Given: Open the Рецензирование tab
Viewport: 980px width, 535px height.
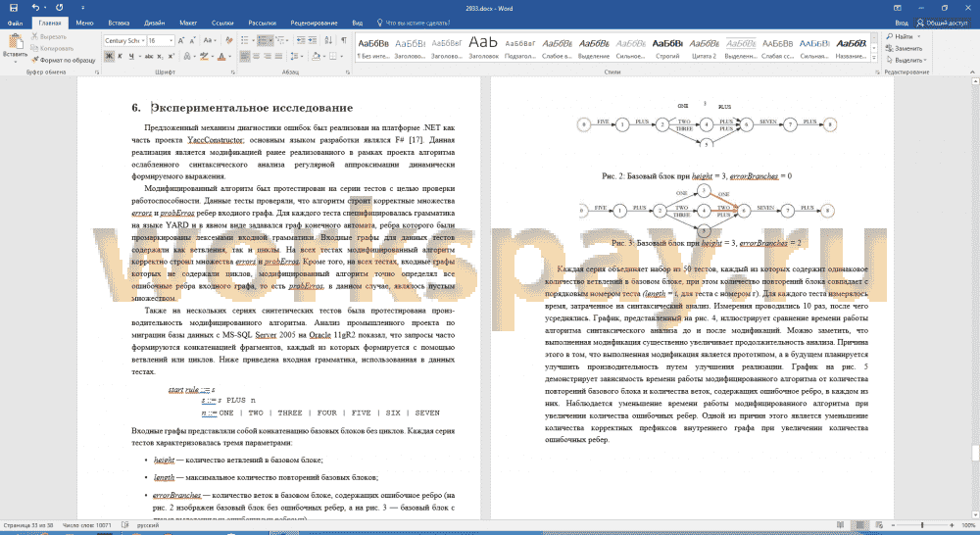Looking at the screenshot, I should [314, 24].
